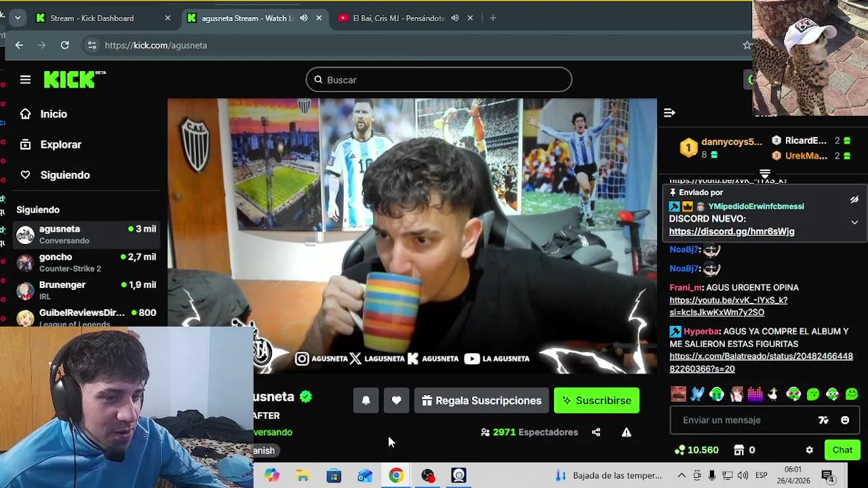Open GuibelReviewsDir League of Legends channel

coord(87,317)
